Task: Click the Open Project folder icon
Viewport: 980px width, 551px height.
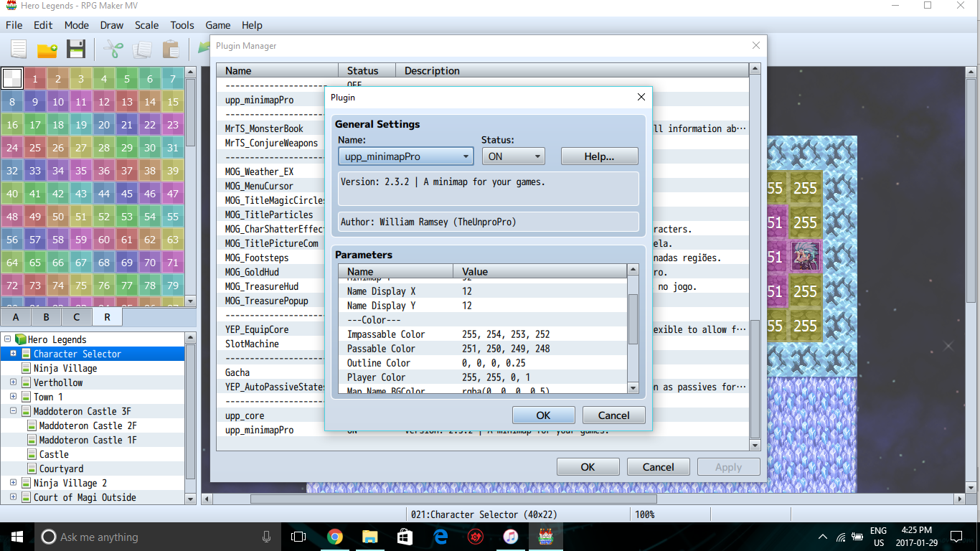Action: point(47,50)
